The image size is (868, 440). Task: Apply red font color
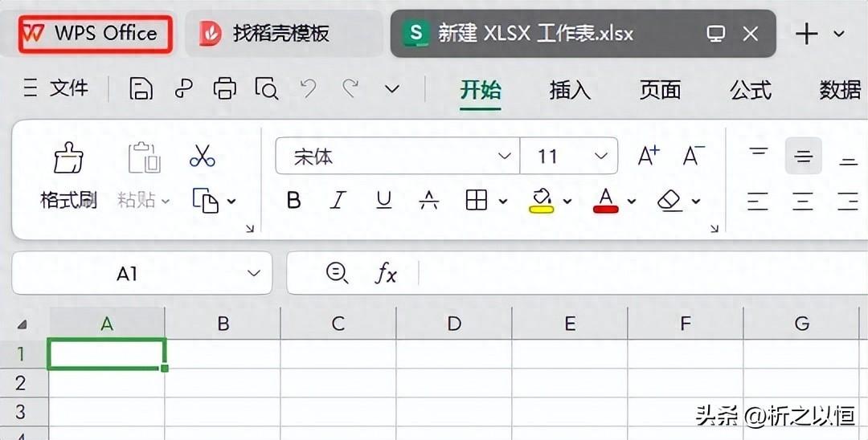tap(606, 200)
